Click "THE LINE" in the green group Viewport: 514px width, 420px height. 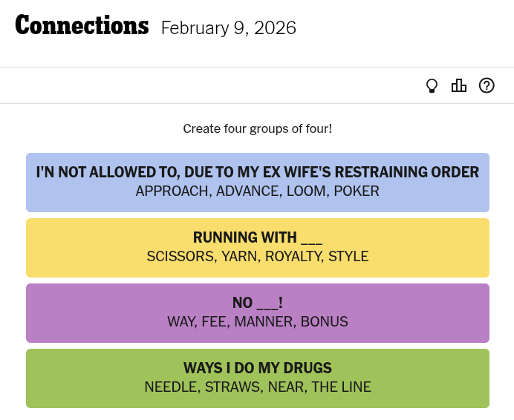(341, 387)
